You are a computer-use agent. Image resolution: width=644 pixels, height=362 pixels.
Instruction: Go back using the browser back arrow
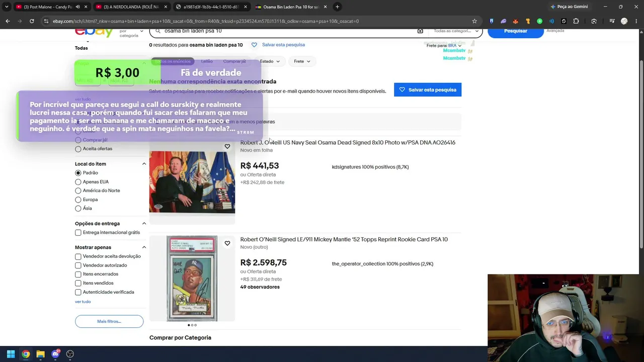click(8, 21)
